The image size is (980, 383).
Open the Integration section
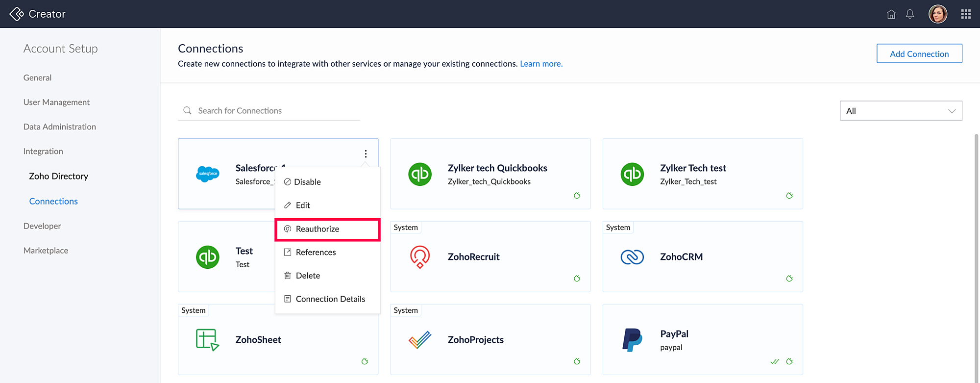pyautogui.click(x=43, y=151)
